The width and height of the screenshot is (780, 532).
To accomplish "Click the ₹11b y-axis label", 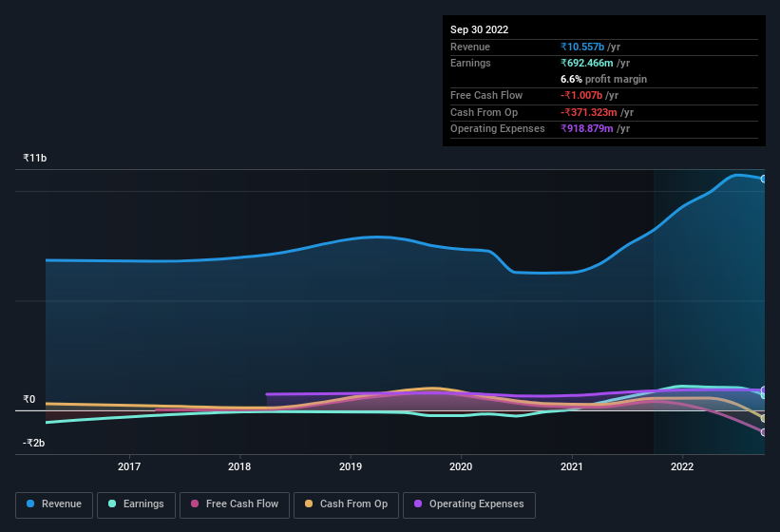I will [35, 158].
